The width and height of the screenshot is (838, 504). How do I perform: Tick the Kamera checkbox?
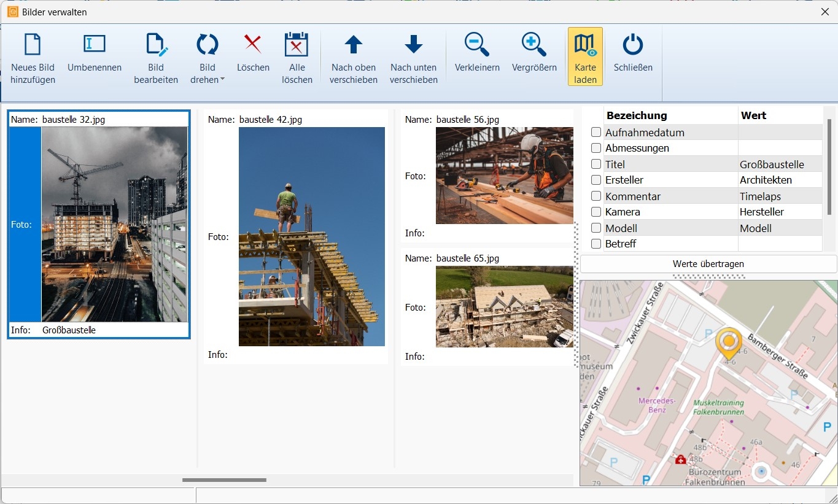(596, 212)
